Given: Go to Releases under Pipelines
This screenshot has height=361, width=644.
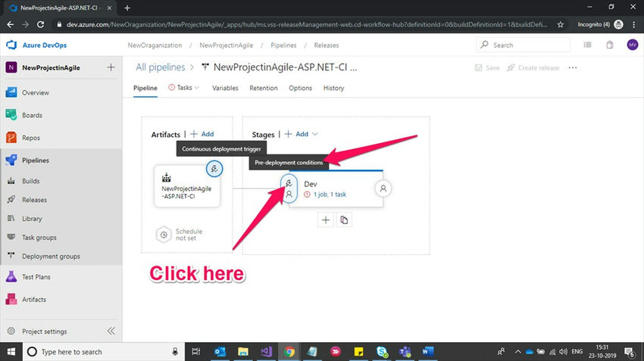Looking at the screenshot, I should point(34,200).
